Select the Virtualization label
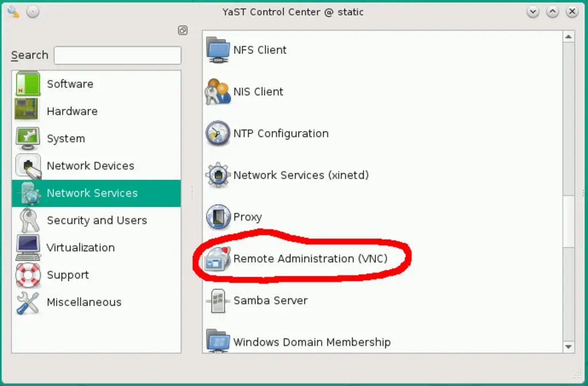The width and height of the screenshot is (588, 386). [80, 248]
